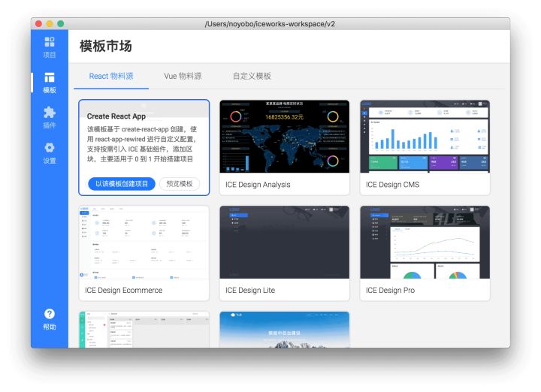The image size is (541, 392).
Task: Select the ICE Design Analysis template thumbnail
Action: [284, 137]
